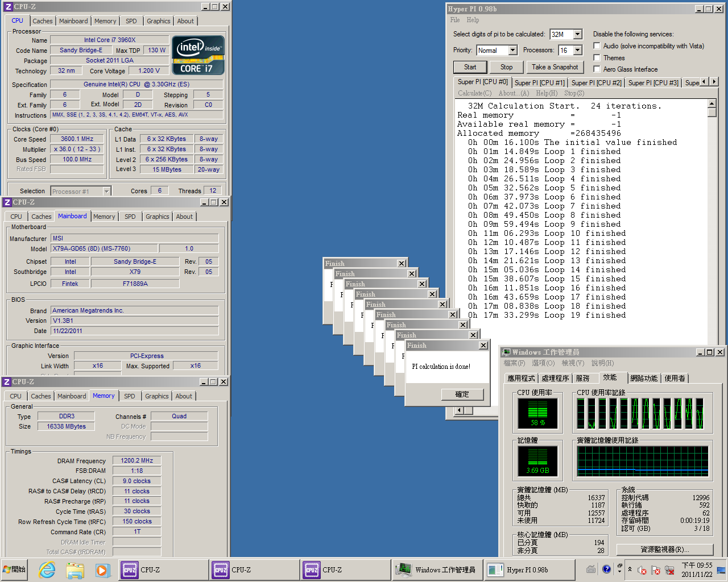Confirm with the 確定 button
The height and width of the screenshot is (582, 728).
[462, 394]
